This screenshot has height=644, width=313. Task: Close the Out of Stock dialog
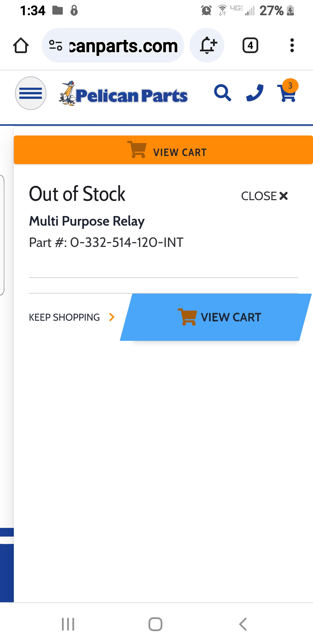pyautogui.click(x=264, y=196)
